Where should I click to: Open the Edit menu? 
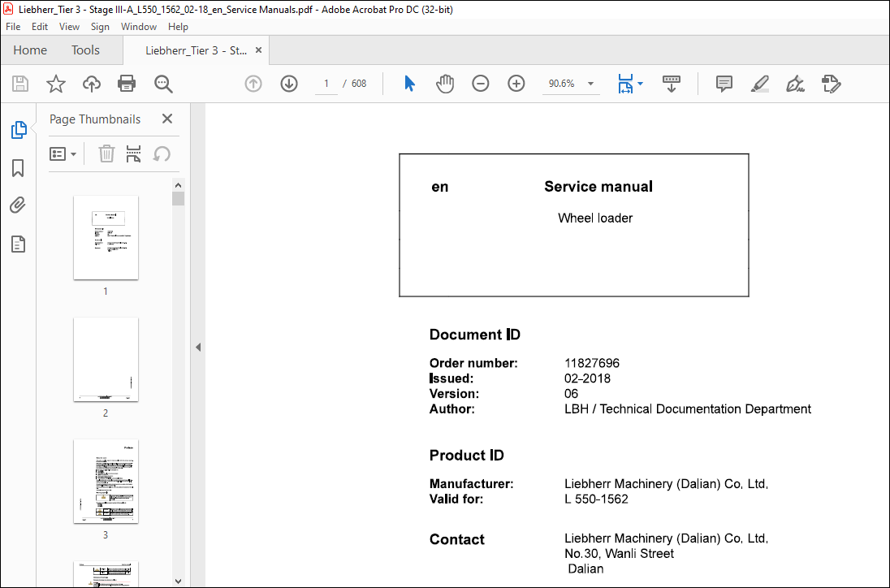[40, 27]
